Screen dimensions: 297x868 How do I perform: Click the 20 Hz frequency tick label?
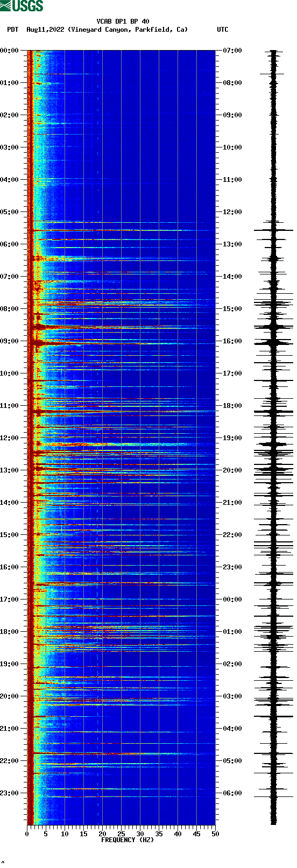tap(102, 834)
